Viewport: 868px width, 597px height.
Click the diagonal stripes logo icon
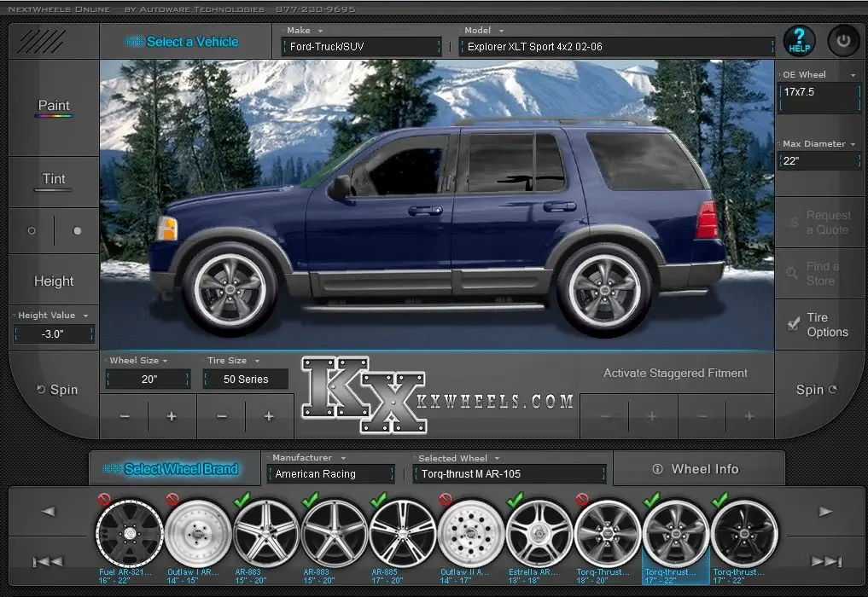pos(41,42)
